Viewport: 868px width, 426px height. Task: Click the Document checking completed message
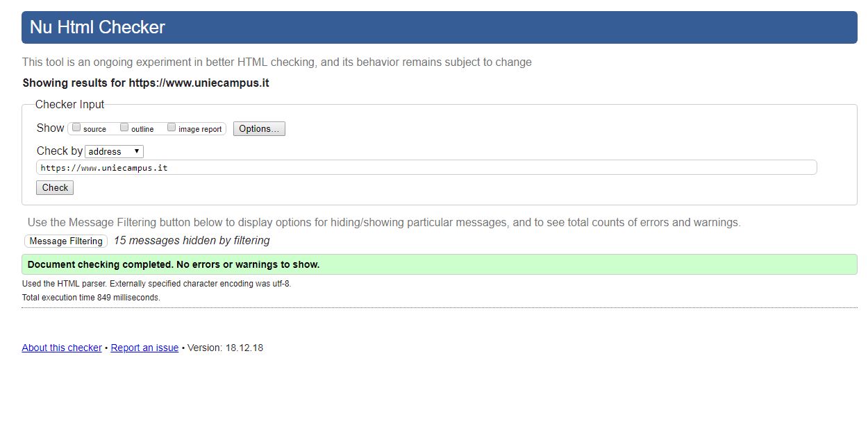tap(440, 264)
